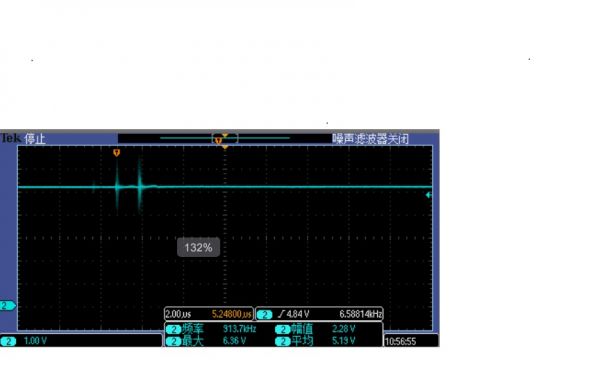Click the 10:56:55 clock readout

pyautogui.click(x=400, y=341)
